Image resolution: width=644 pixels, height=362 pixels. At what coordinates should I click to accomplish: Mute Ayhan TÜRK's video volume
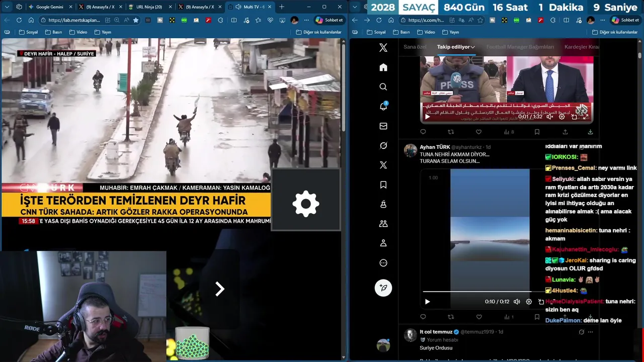click(517, 302)
